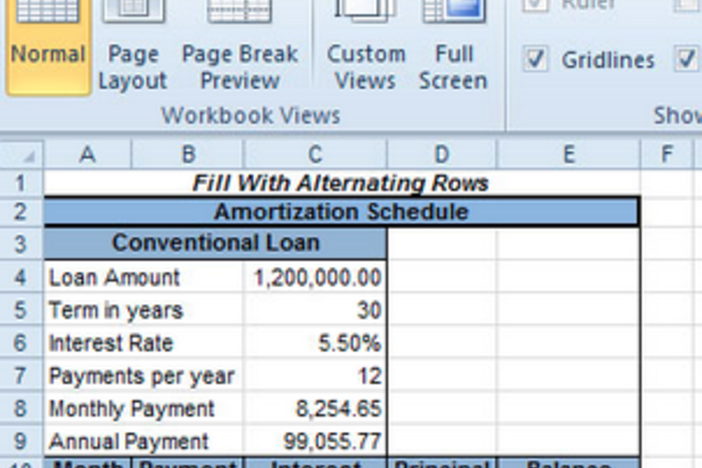Select the cell containing 12

(315, 375)
